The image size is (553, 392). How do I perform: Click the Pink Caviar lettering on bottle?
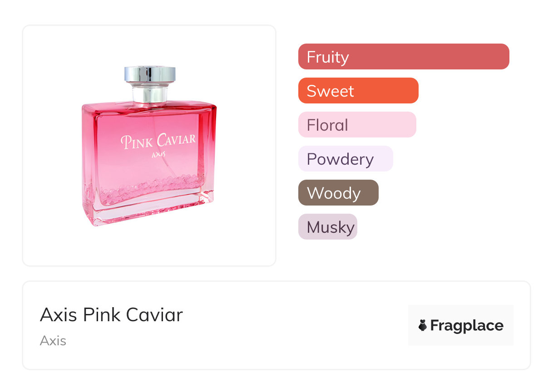tap(158, 141)
